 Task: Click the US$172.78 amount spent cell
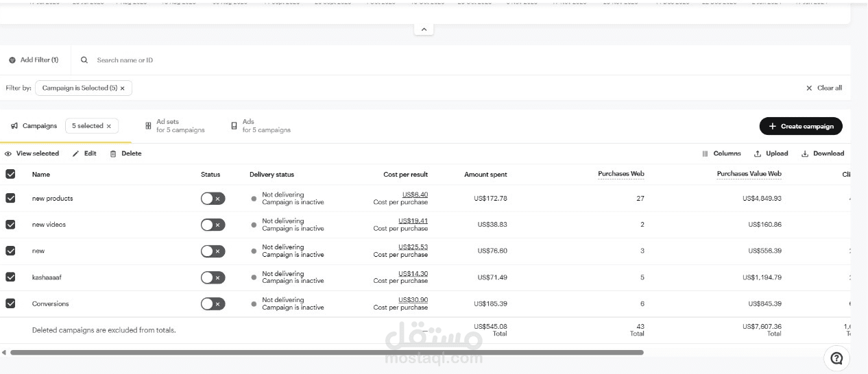pyautogui.click(x=490, y=199)
